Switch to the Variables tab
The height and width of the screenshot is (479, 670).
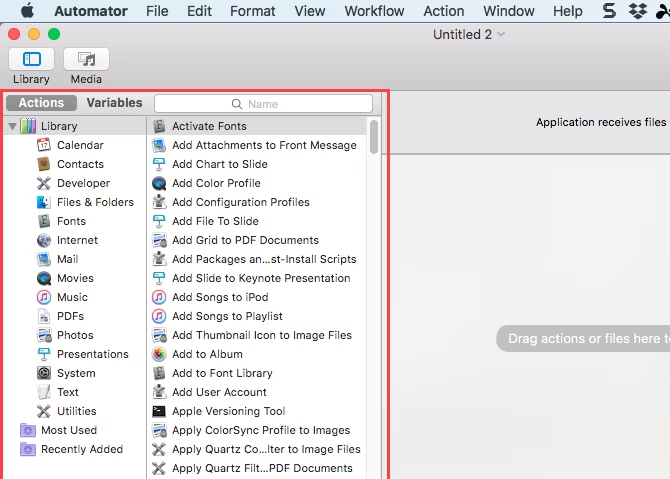point(114,103)
